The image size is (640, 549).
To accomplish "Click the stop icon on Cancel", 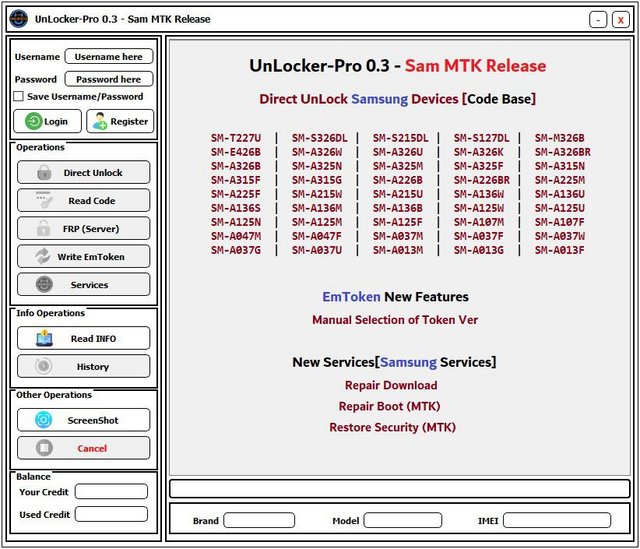I will coord(44,448).
